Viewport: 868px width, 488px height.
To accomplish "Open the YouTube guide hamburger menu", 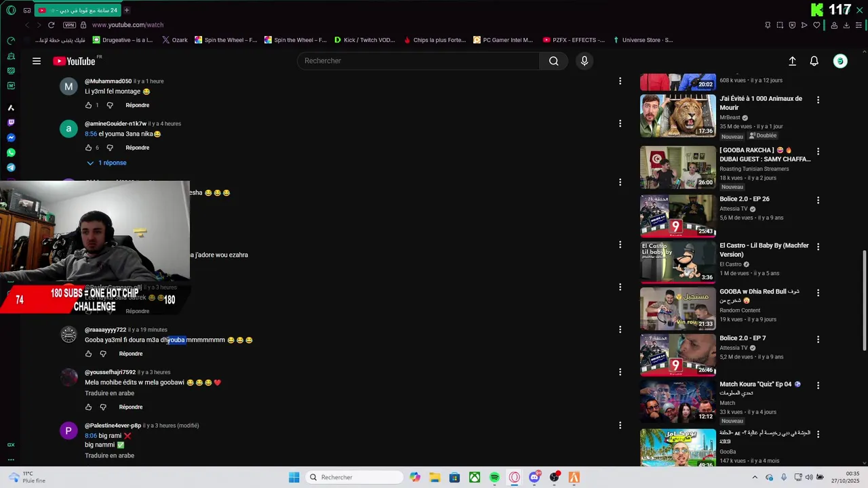I will point(37,61).
